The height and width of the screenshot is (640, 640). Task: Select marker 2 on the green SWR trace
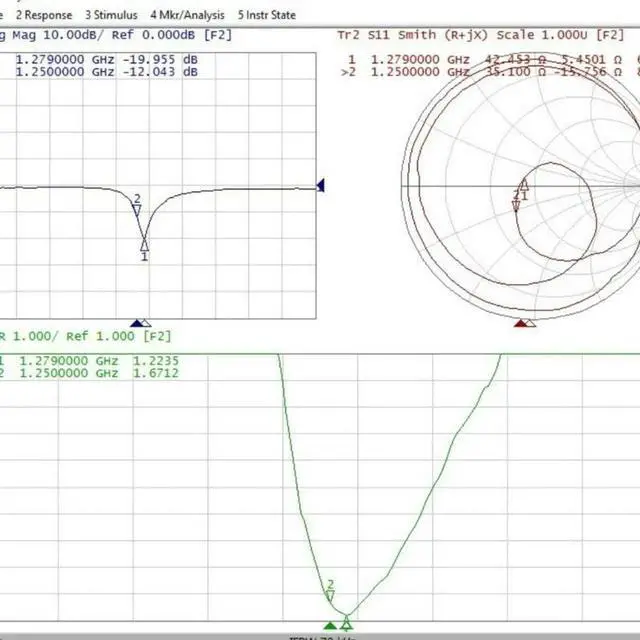pos(330,595)
